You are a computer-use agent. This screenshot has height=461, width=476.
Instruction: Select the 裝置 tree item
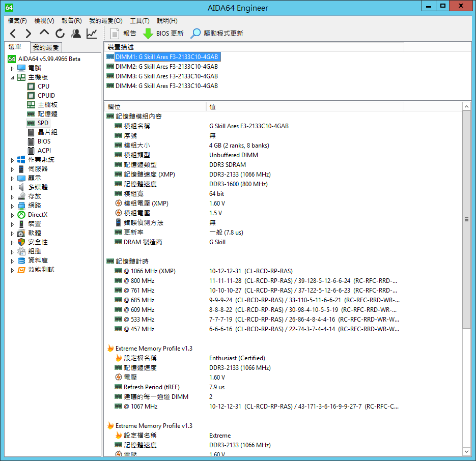35,224
